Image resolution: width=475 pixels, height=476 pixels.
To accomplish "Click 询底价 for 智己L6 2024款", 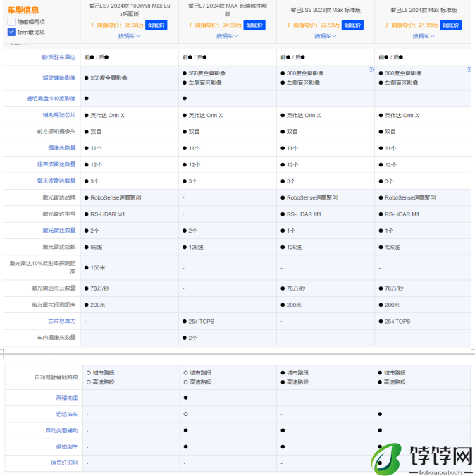I will point(450,25).
